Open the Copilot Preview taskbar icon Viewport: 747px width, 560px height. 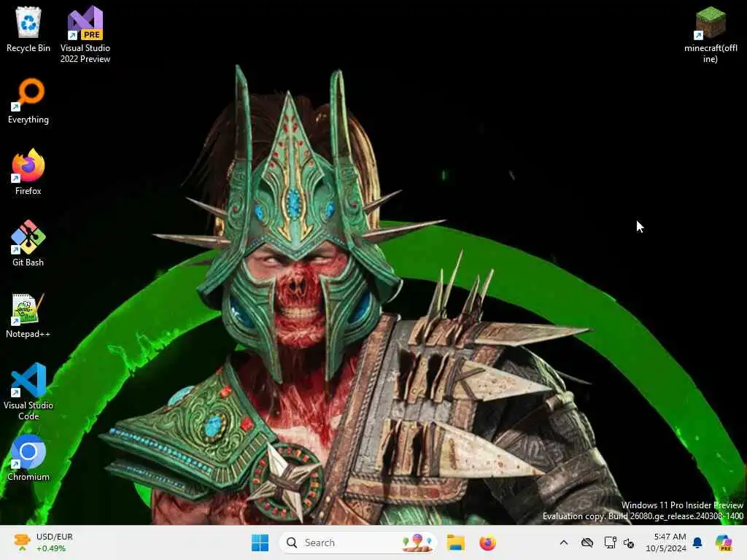tap(724, 542)
